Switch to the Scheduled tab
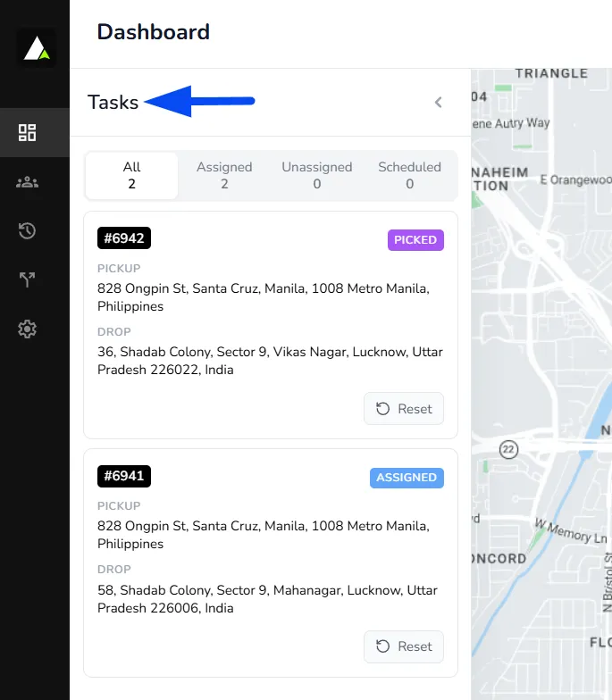 (409, 175)
